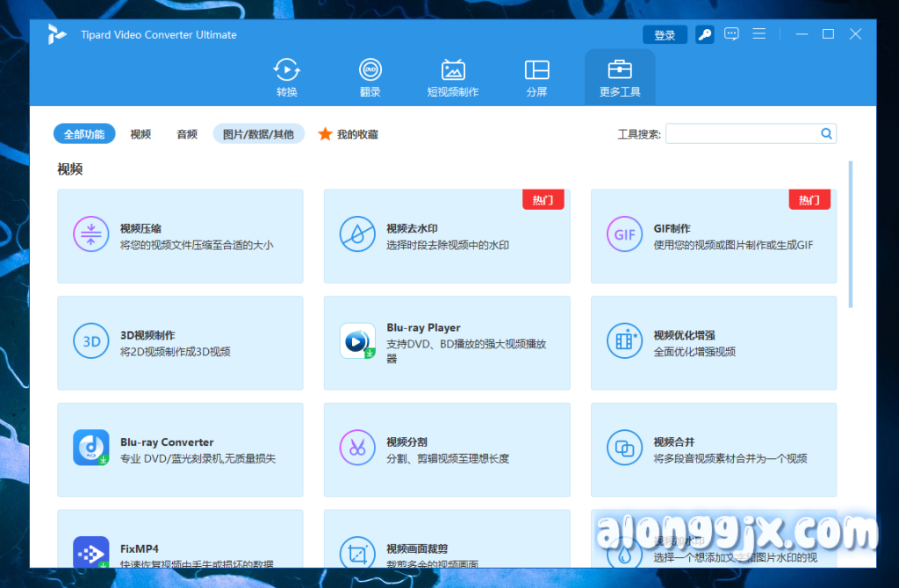Filter tools by 音频 (Audio) category
The image size is (899, 588).
(x=187, y=134)
